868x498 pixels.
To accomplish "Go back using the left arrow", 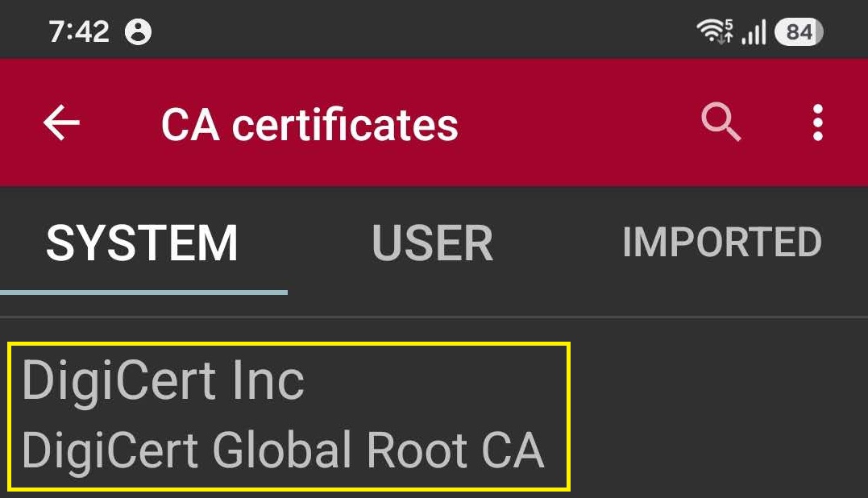I will pyautogui.click(x=61, y=122).
